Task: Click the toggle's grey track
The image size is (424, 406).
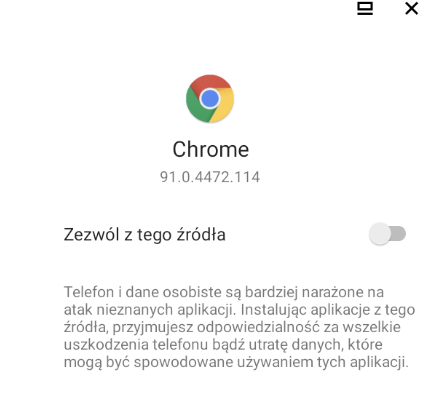Action: 398,234
